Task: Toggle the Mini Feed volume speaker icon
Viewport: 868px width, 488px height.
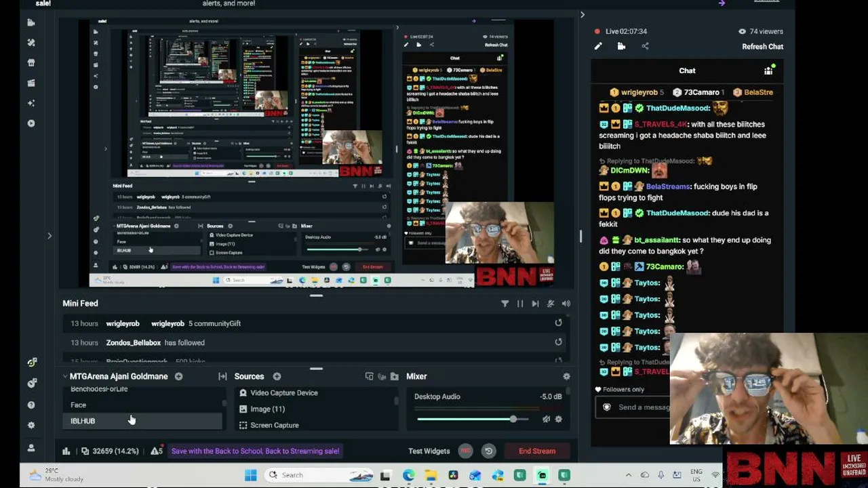Action: 566,304
